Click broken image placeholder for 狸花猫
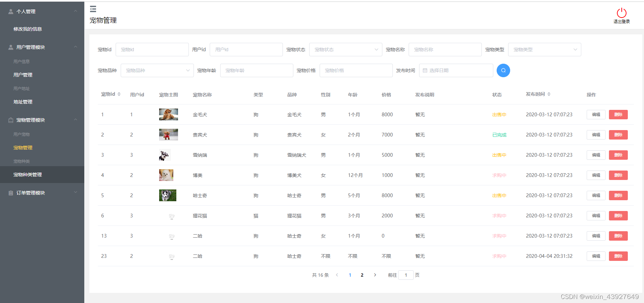The image size is (644, 303). click(x=172, y=216)
